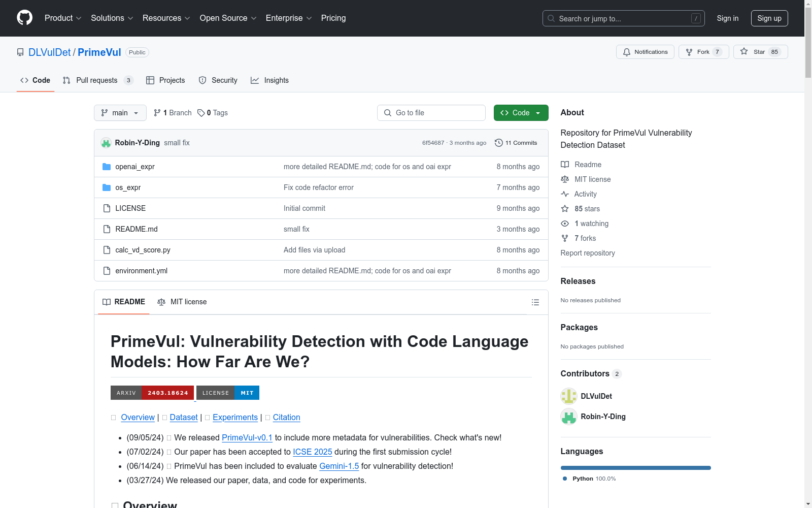Screen dimensions: 812x508
Task: Click the environment.yml file icon
Action: (x=107, y=271)
